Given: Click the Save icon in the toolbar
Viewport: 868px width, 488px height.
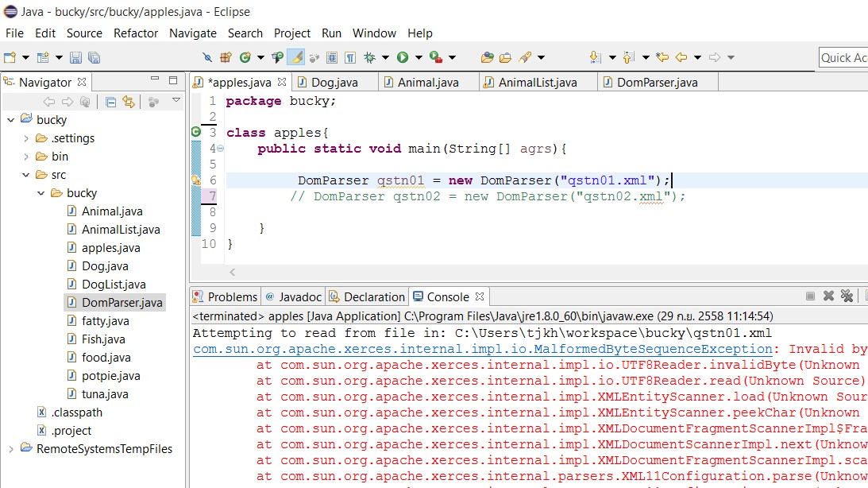Looking at the screenshot, I should coord(75,57).
